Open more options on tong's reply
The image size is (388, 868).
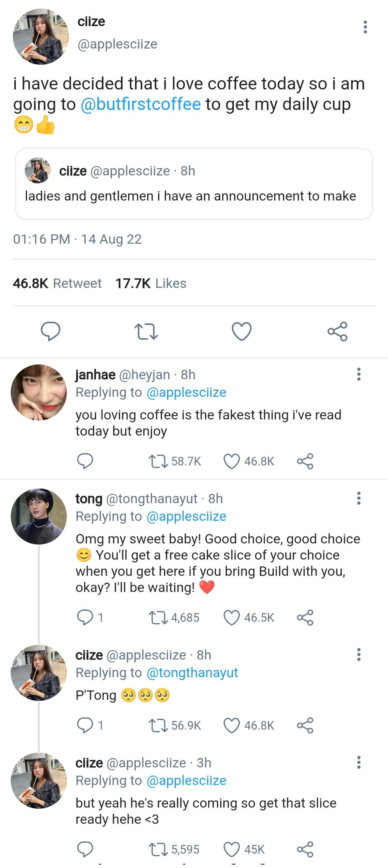[359, 498]
